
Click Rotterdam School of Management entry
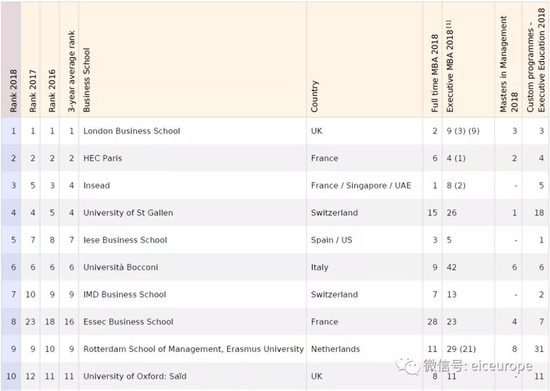193,349
